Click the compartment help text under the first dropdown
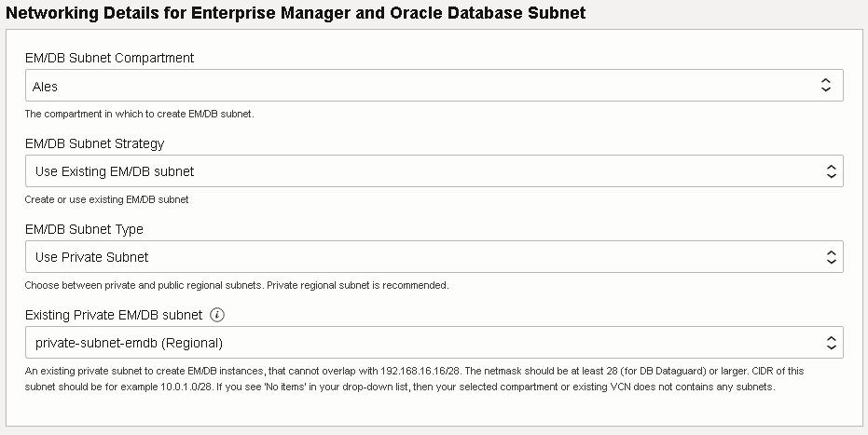The image size is (868, 435). 139,114
